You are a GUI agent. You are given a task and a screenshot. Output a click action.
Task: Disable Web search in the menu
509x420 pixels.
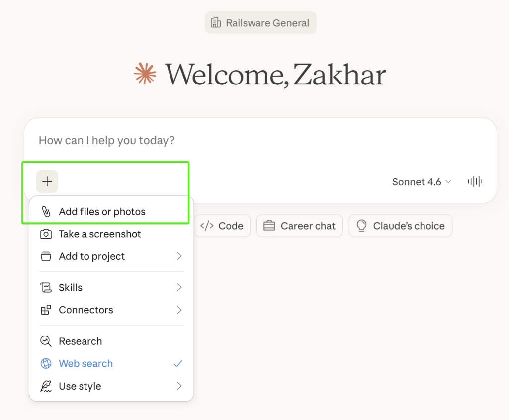[x=85, y=363]
